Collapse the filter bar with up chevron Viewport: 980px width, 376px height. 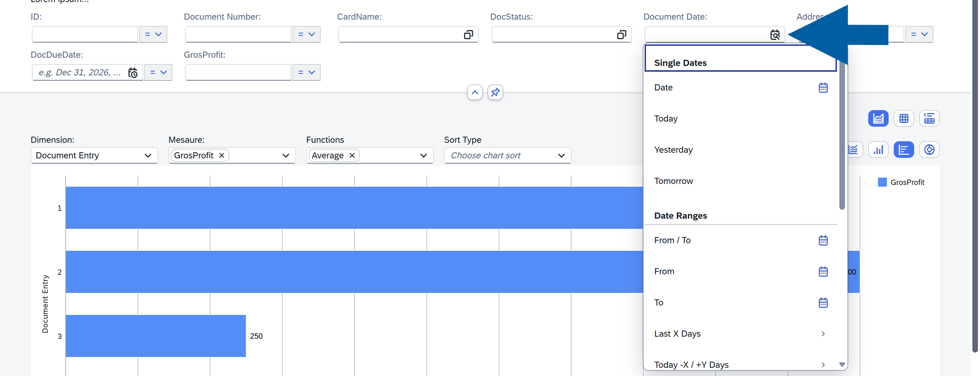pyautogui.click(x=475, y=92)
